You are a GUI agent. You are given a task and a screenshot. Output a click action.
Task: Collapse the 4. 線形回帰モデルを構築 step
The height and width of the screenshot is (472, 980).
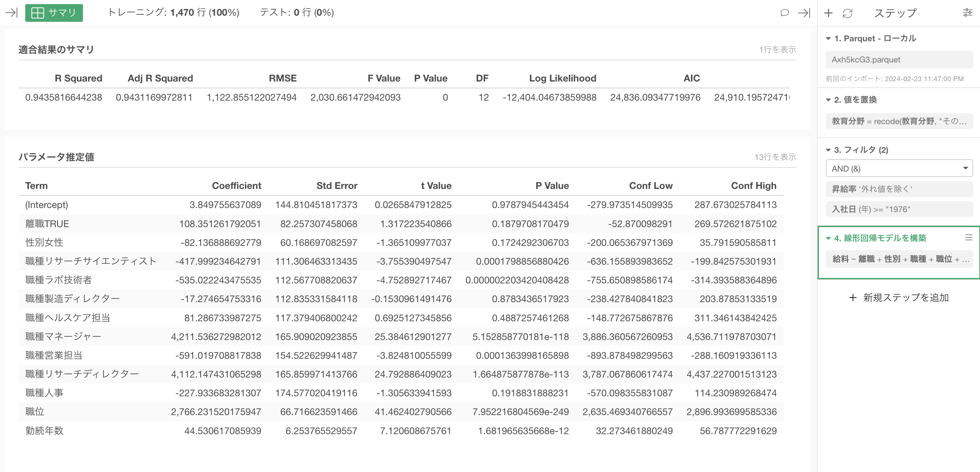point(828,238)
